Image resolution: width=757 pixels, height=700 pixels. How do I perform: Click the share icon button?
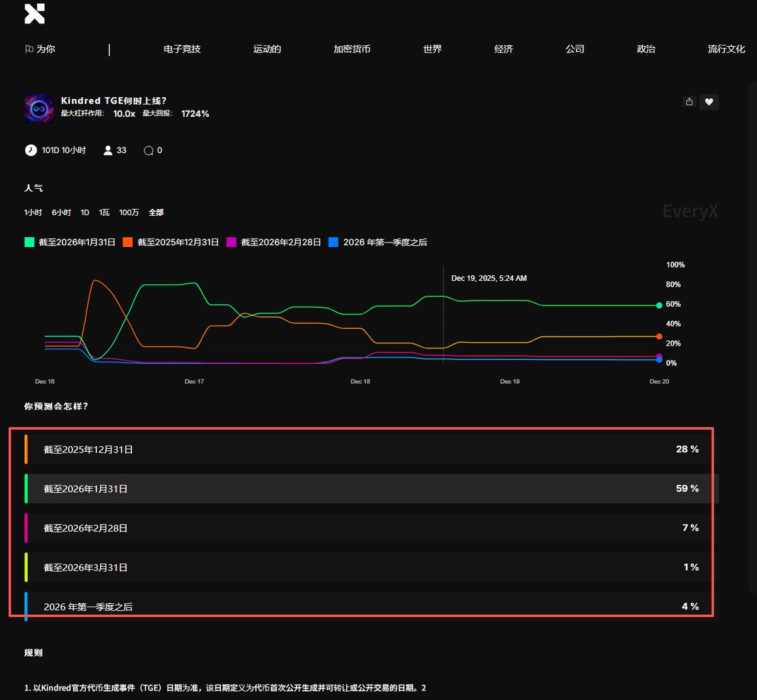690,102
